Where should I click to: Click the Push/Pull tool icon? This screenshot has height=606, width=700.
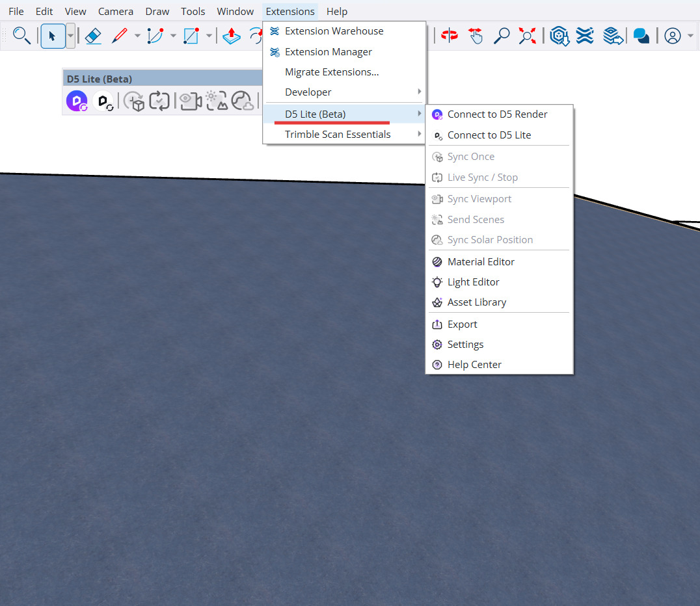[x=231, y=36]
